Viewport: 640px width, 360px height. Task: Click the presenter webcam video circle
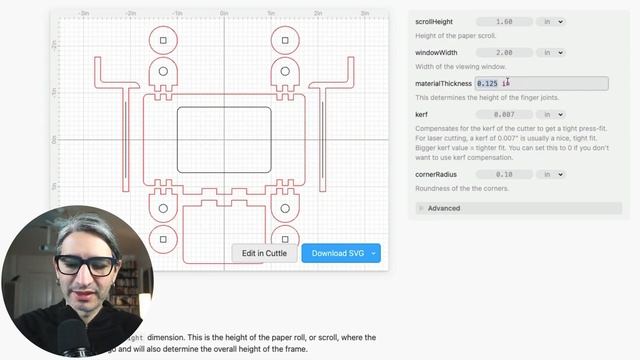[x=78, y=282]
